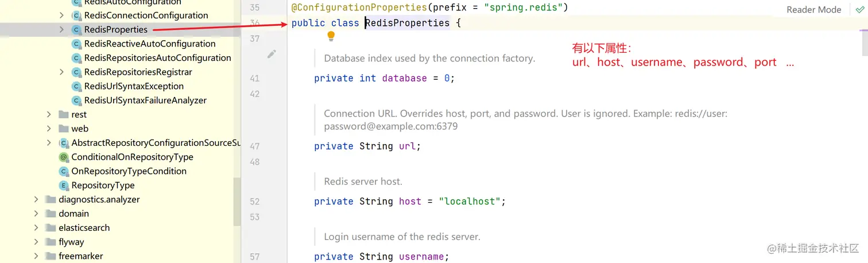Click the rest folder icon

(63, 115)
